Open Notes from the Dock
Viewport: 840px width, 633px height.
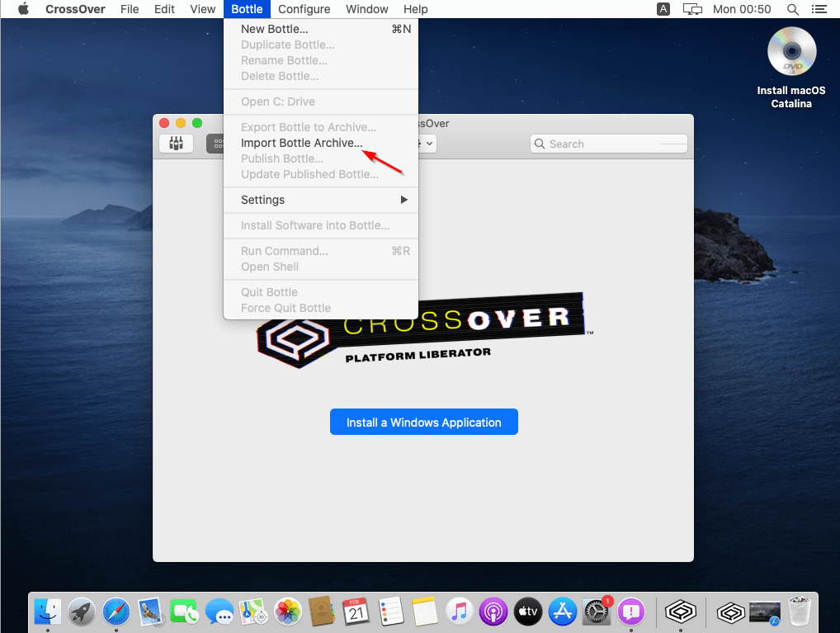(425, 612)
